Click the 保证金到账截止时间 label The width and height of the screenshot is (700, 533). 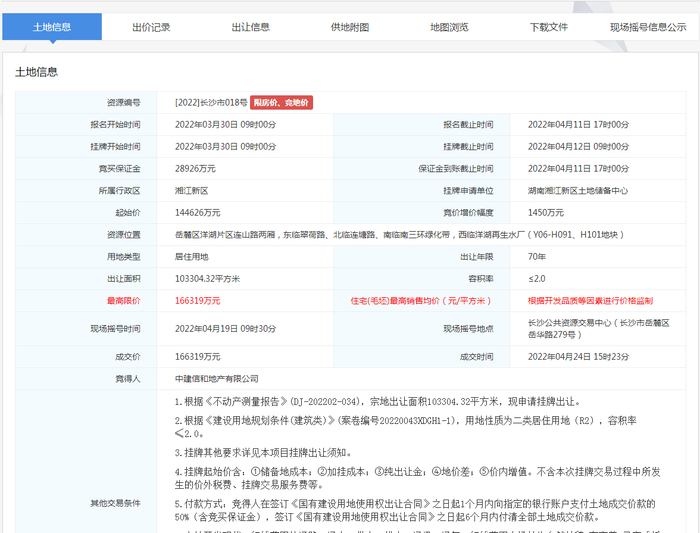coord(456,169)
